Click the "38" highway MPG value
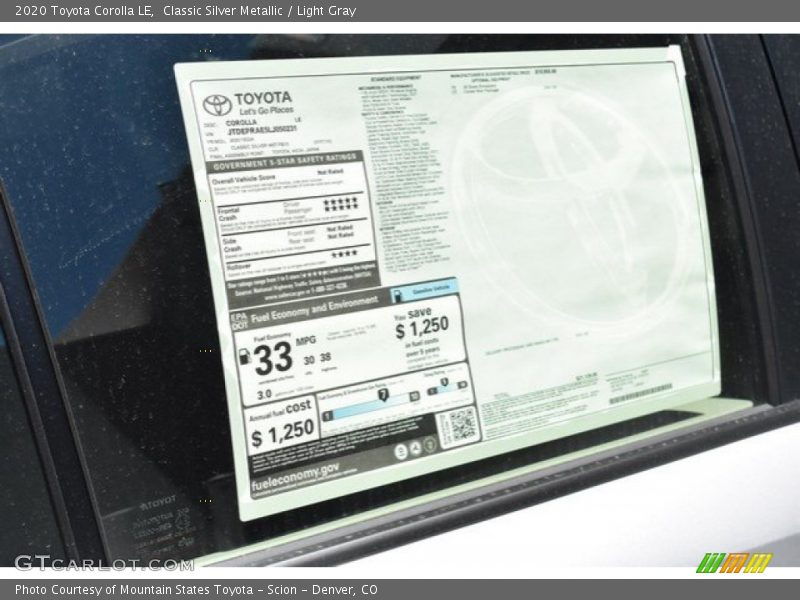Viewport: 800px width, 600px height. 326,358
